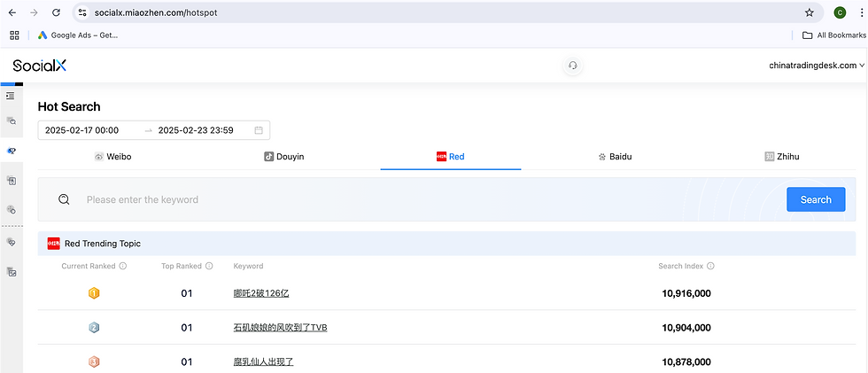Viewport: 868px width, 373px height.
Task: Open the highlighted hot search sidebar icon
Action: coord(11,151)
